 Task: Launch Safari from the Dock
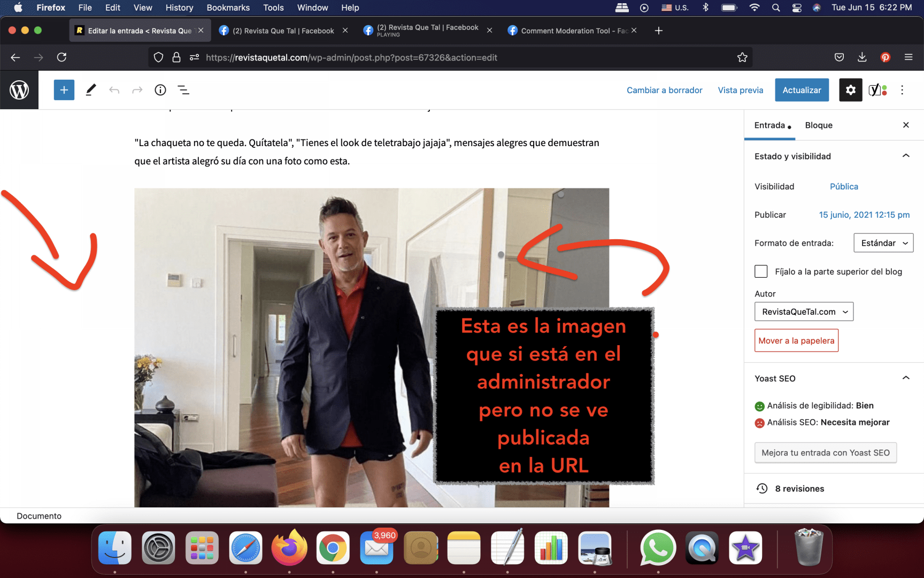[x=245, y=548]
